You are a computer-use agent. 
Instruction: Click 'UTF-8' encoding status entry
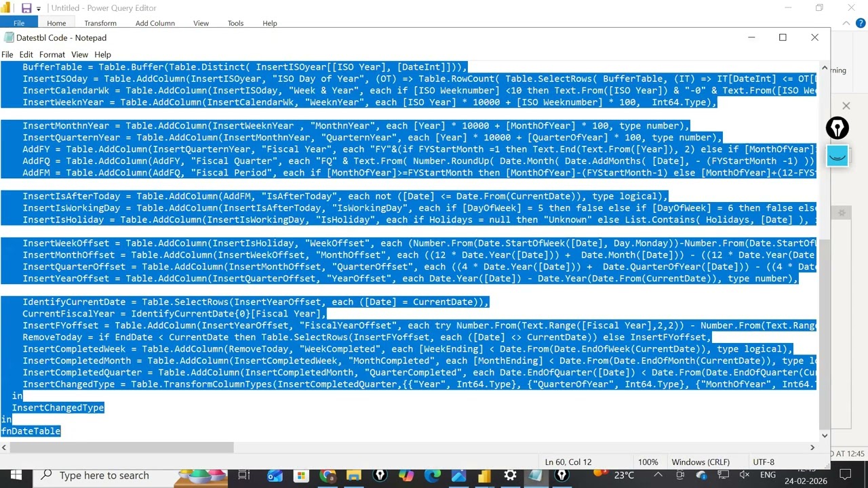[x=763, y=462]
